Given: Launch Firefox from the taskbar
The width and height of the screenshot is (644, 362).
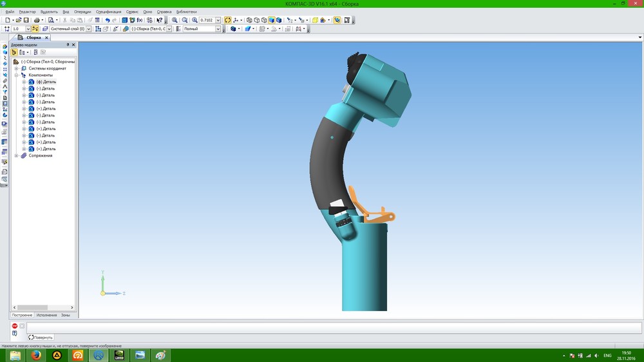Looking at the screenshot, I should pyautogui.click(x=36, y=355).
